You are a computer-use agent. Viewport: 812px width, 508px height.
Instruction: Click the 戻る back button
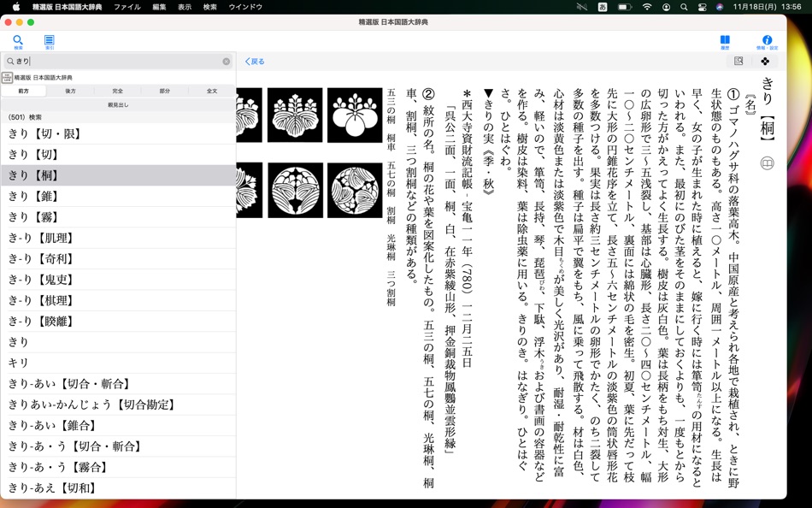coord(254,61)
